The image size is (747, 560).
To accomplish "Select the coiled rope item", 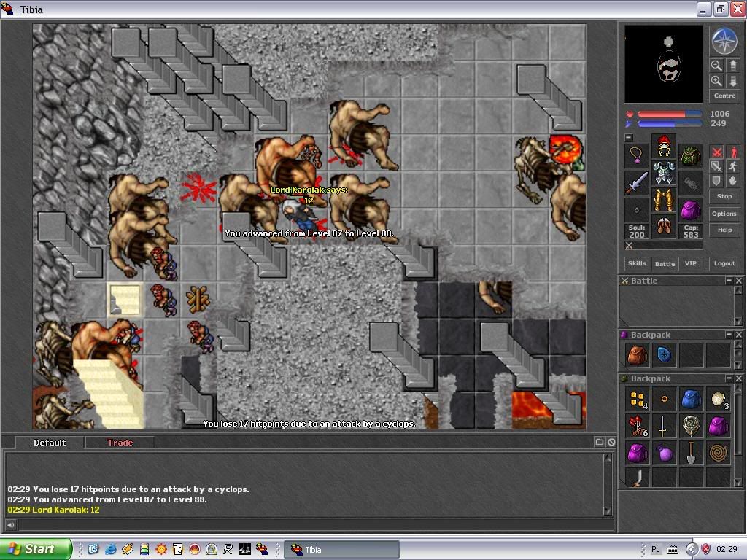I will 719,454.
